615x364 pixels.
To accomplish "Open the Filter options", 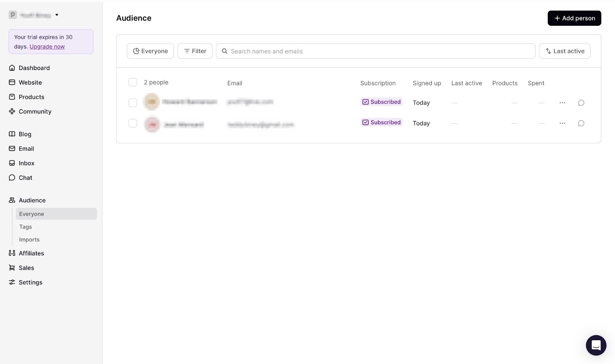I will (x=195, y=51).
